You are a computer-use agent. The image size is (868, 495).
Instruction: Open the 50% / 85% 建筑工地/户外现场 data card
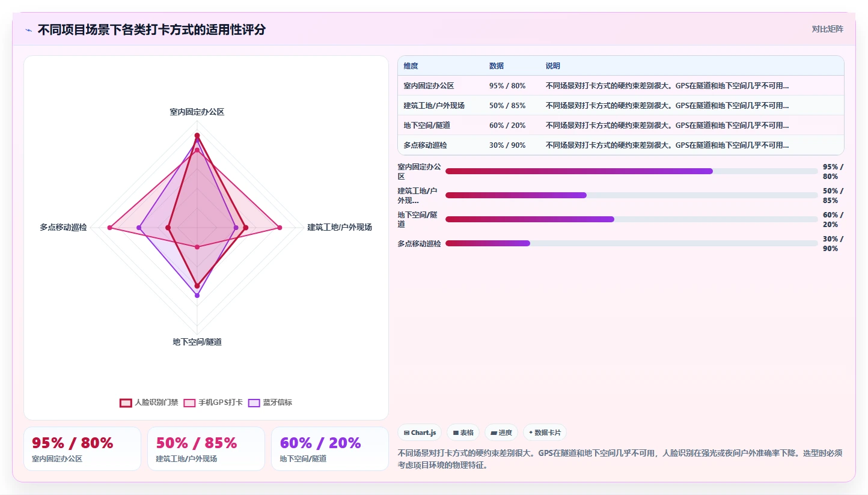[206, 449]
